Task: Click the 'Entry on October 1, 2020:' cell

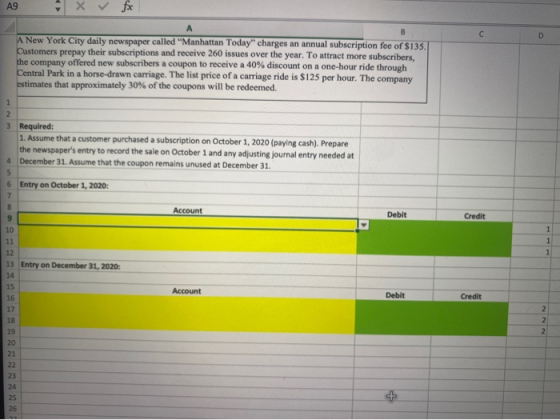Action: [64, 185]
